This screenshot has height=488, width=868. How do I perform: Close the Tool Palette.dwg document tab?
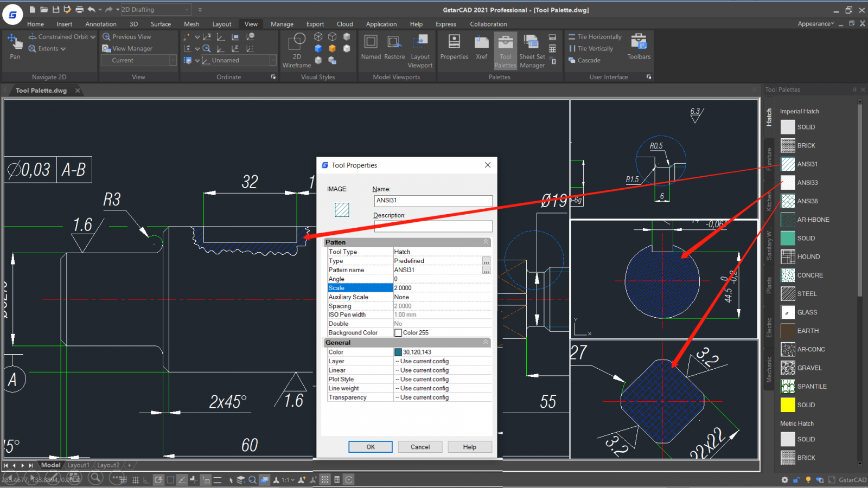coord(78,91)
